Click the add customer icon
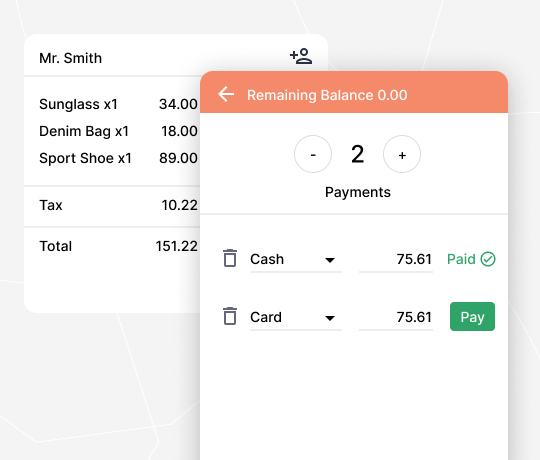The height and width of the screenshot is (460, 540). coord(301,56)
